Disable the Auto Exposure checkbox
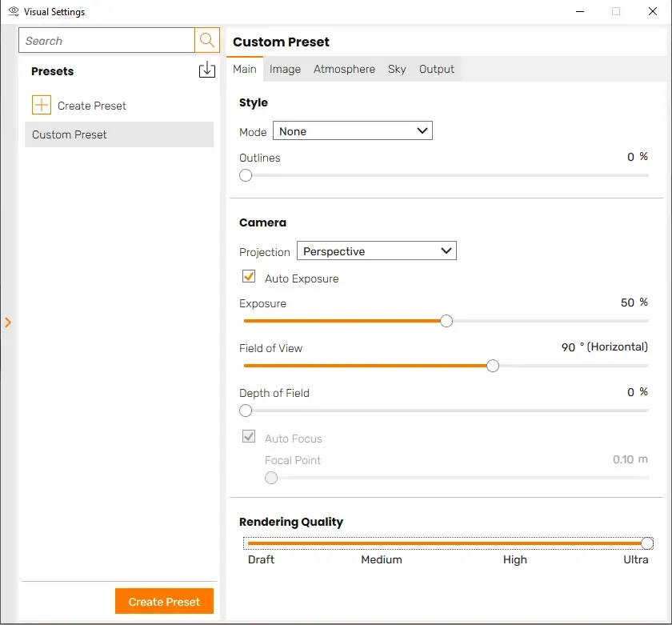This screenshot has width=672, height=625. click(249, 278)
